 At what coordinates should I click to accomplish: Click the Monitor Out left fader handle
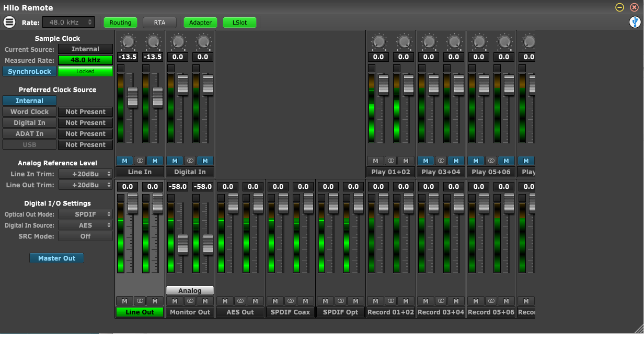tap(182, 244)
